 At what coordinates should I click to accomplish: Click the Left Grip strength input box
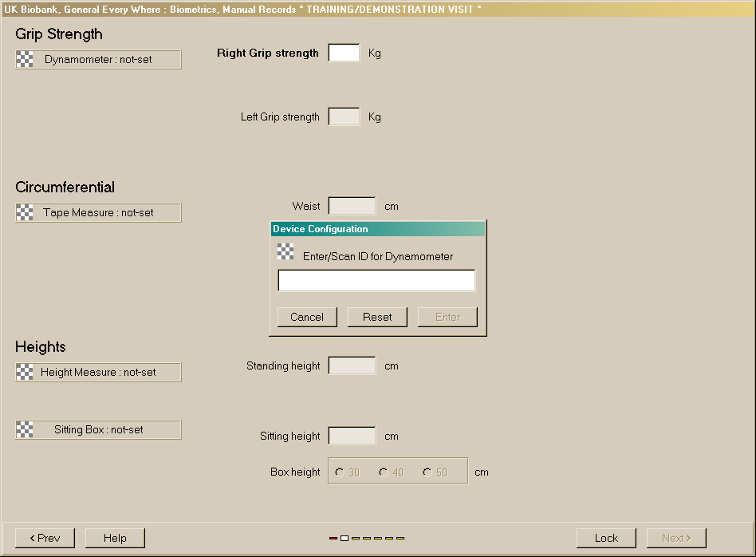pyautogui.click(x=344, y=117)
